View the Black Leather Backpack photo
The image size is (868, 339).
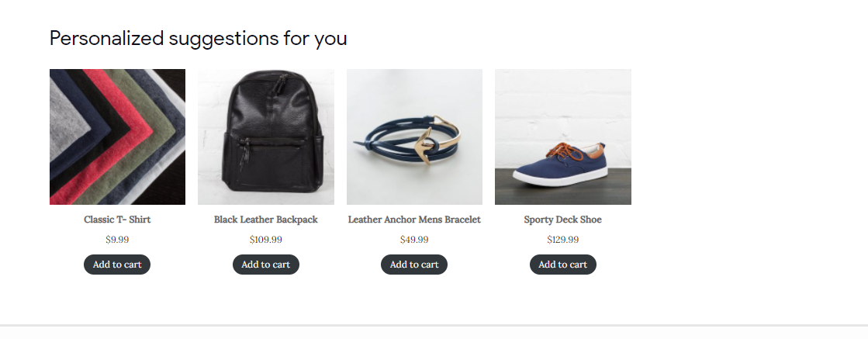266,137
